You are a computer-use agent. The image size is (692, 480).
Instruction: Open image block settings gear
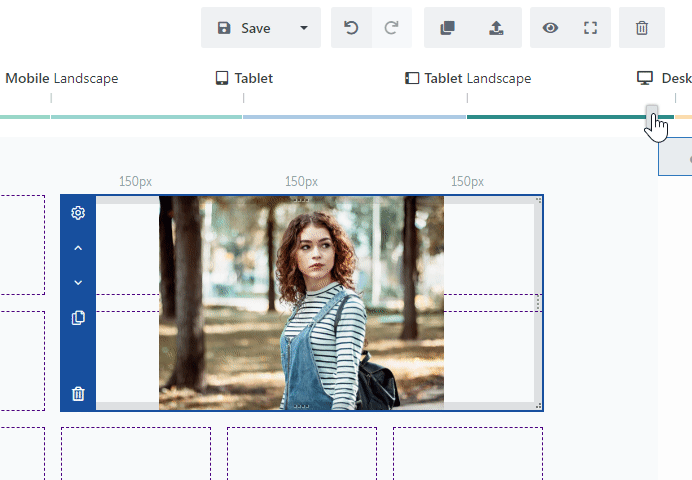[78, 213]
